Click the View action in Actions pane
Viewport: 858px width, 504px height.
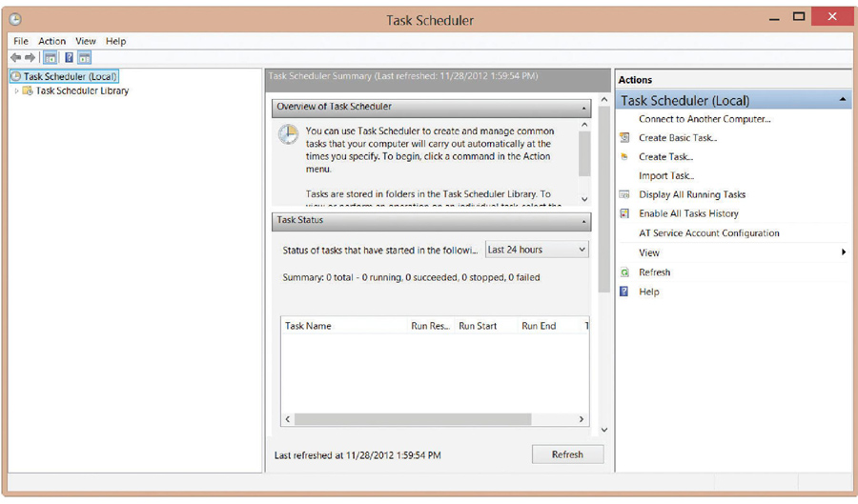coord(649,252)
